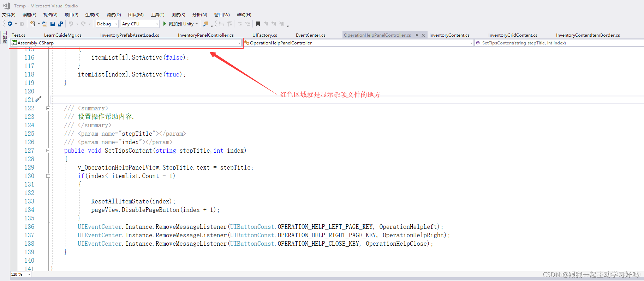Image resolution: width=644 pixels, height=281 pixels.
Task: Click the green Start play icon
Action: pos(165,24)
